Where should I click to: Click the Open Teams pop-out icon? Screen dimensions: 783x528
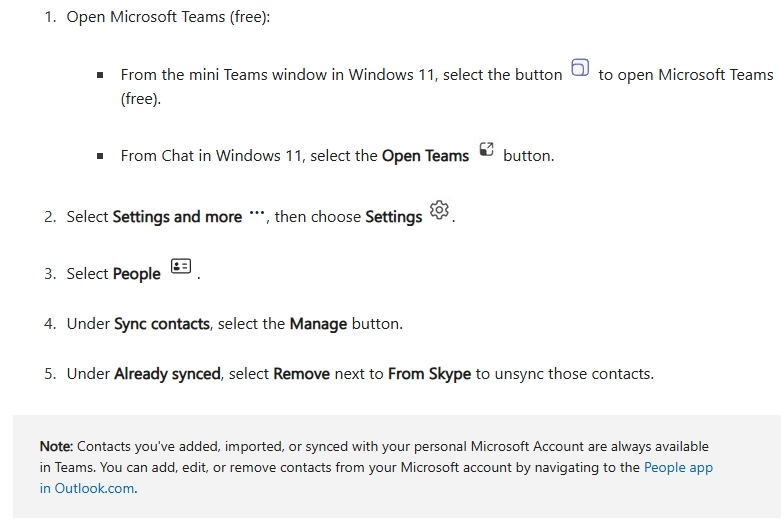pyautogui.click(x=486, y=150)
